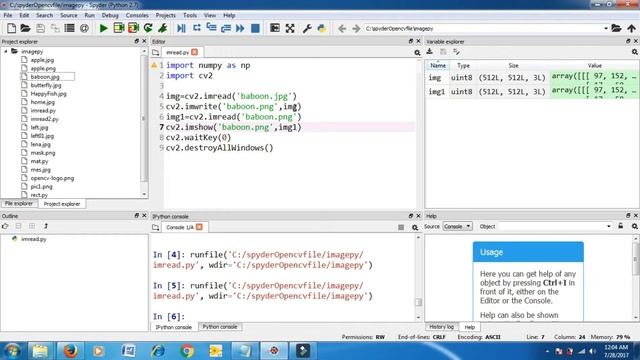Click the Re-run last script icon
This screenshot has height=360, width=640.
[148, 28]
